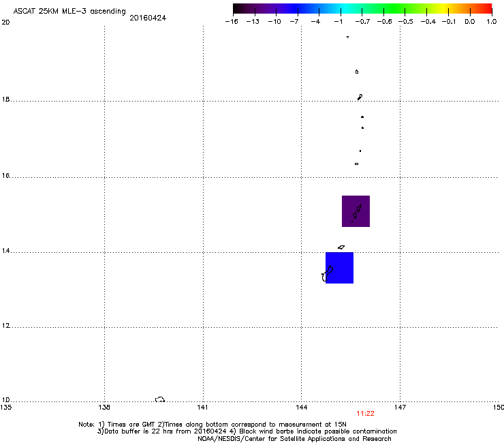This screenshot has width=504, height=443.
Task: Click longitude label 141
Action: [x=202, y=408]
